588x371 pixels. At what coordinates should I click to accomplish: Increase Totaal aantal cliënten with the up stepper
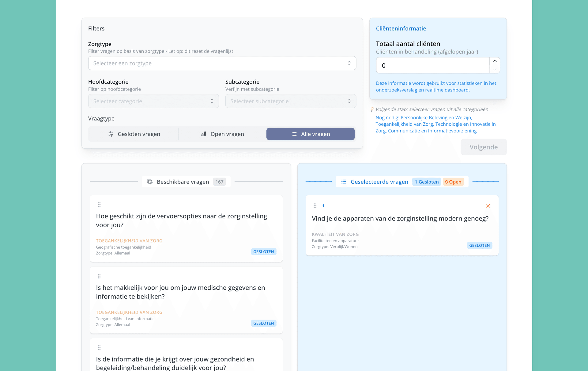click(x=494, y=61)
